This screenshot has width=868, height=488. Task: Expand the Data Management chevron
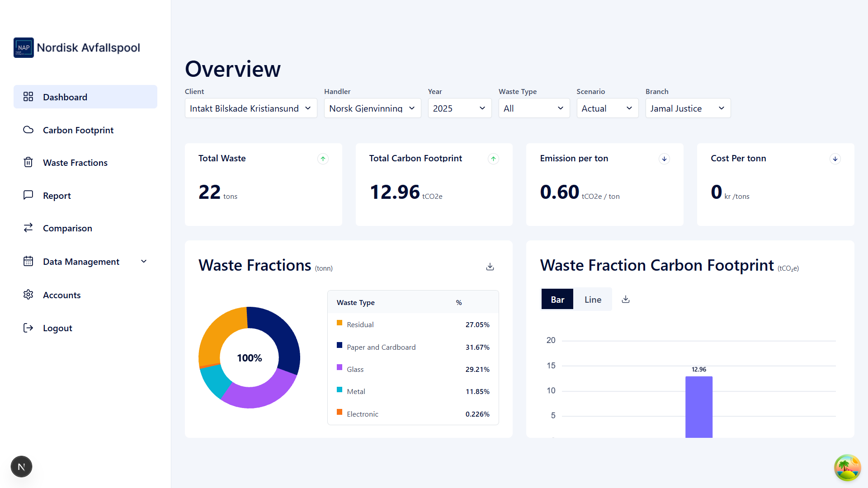click(144, 261)
